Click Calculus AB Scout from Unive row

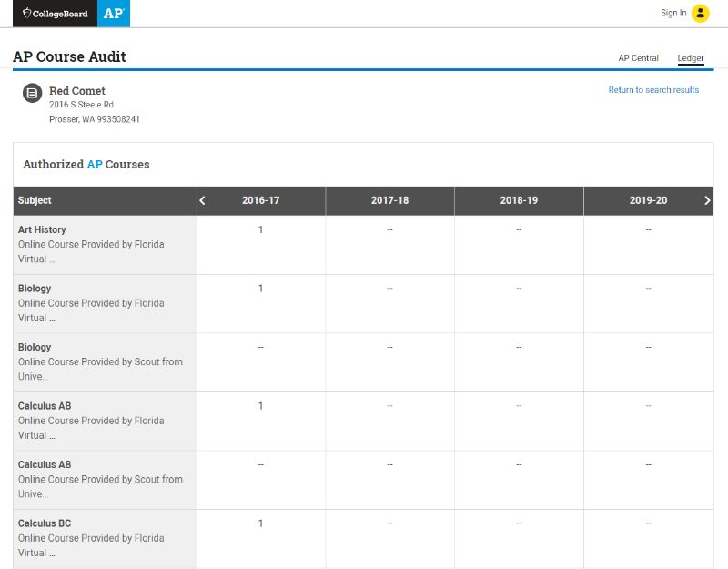coord(105,480)
